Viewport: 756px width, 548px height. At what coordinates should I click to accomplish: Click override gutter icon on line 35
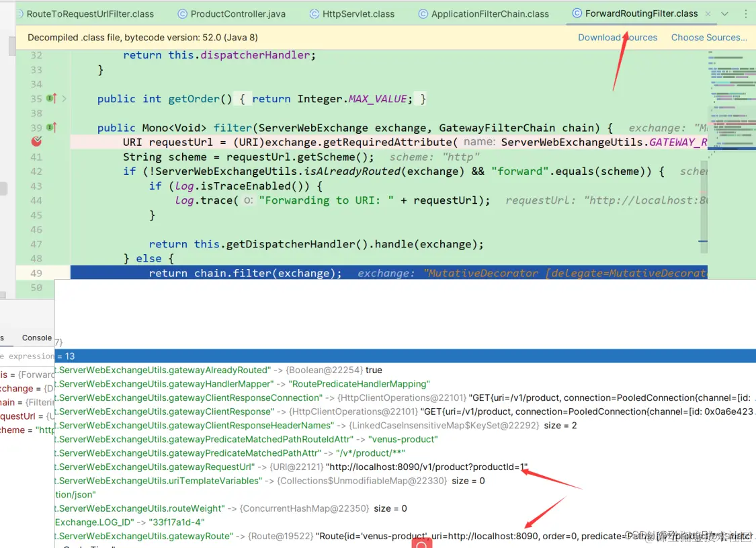pos(52,98)
